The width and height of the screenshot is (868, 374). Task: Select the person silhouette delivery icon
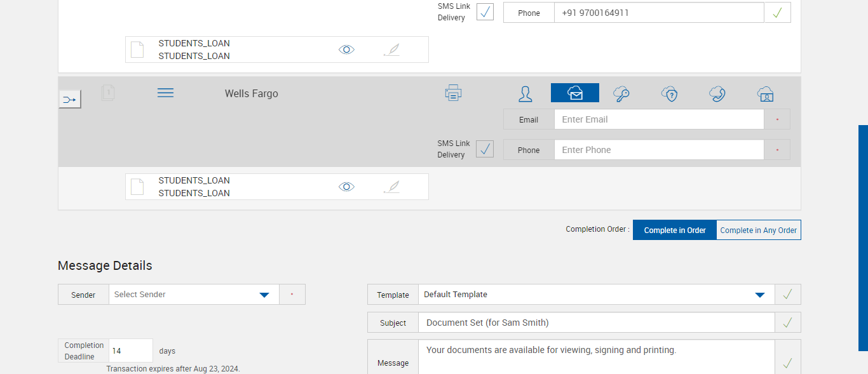[525, 94]
